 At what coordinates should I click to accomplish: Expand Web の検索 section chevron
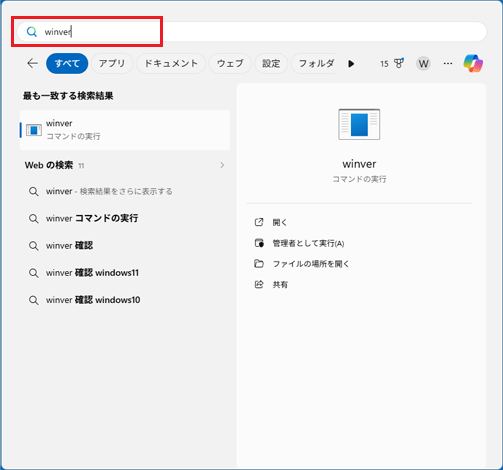point(222,165)
